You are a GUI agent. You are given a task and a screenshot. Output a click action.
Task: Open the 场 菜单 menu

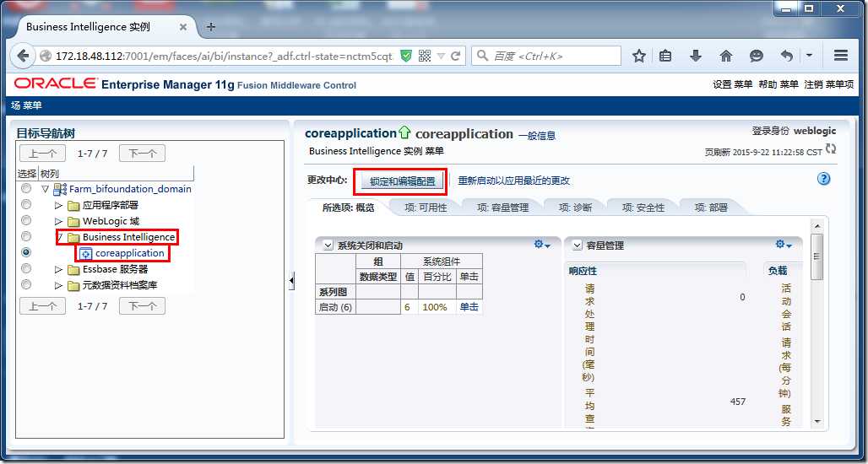click(26, 105)
